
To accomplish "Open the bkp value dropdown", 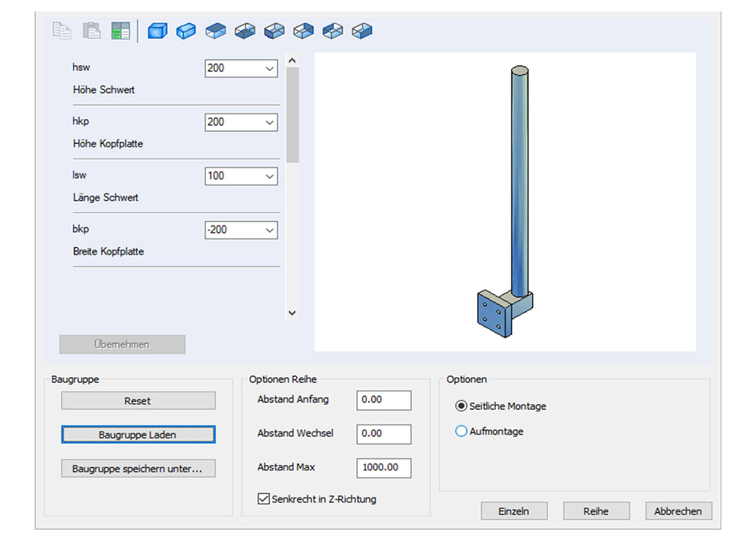I will [x=270, y=230].
